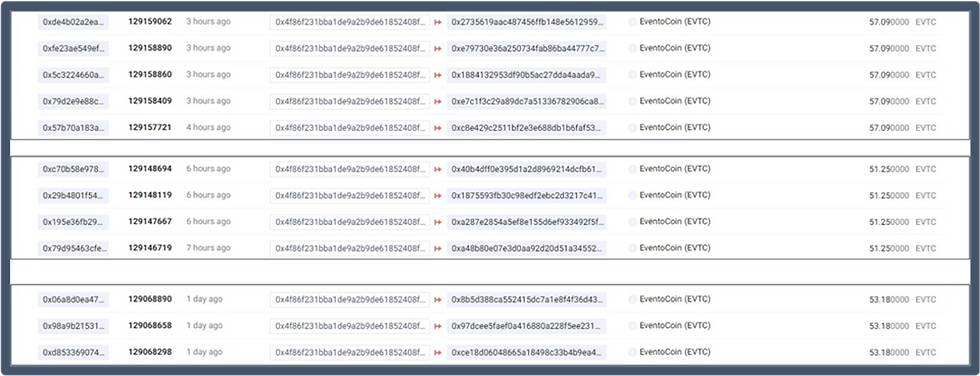The image size is (980, 376).
Task: Open recipient address 0x40b4dff0e395d1a2d8969214dcfb61...
Action: (527, 169)
